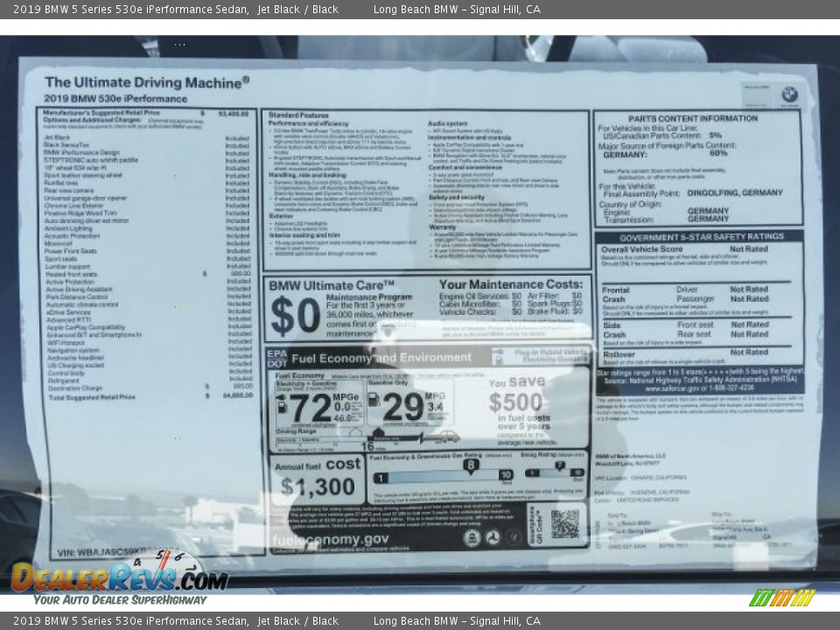The width and height of the screenshot is (840, 630).
Task: Click the striped flag logo at bottom right
Action: click(782, 598)
